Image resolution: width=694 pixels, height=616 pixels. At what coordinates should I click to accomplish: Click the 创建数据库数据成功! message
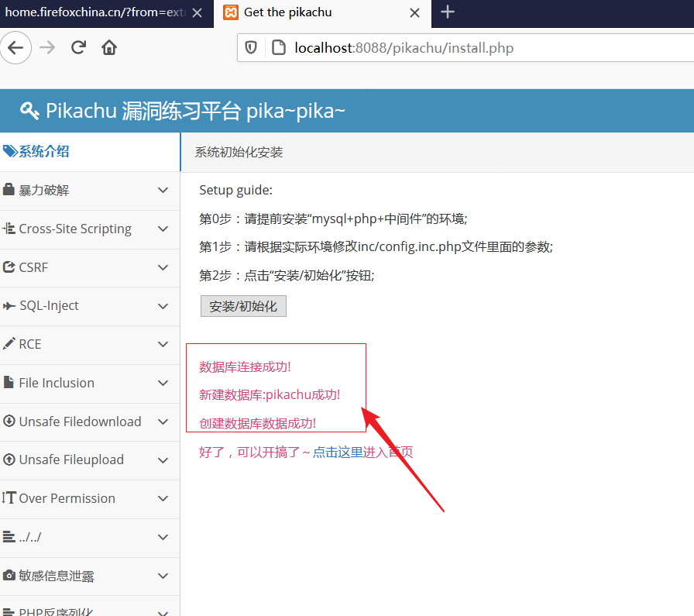[x=258, y=423]
